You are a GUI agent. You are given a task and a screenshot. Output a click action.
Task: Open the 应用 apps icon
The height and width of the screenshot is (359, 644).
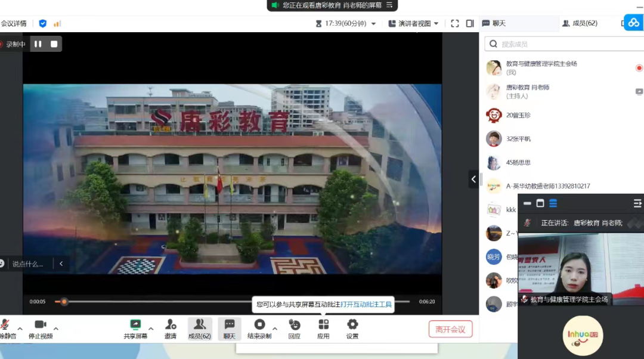[x=323, y=324]
